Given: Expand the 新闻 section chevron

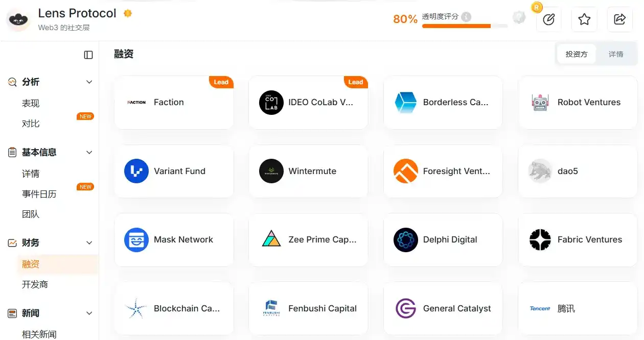Looking at the screenshot, I should tap(89, 313).
